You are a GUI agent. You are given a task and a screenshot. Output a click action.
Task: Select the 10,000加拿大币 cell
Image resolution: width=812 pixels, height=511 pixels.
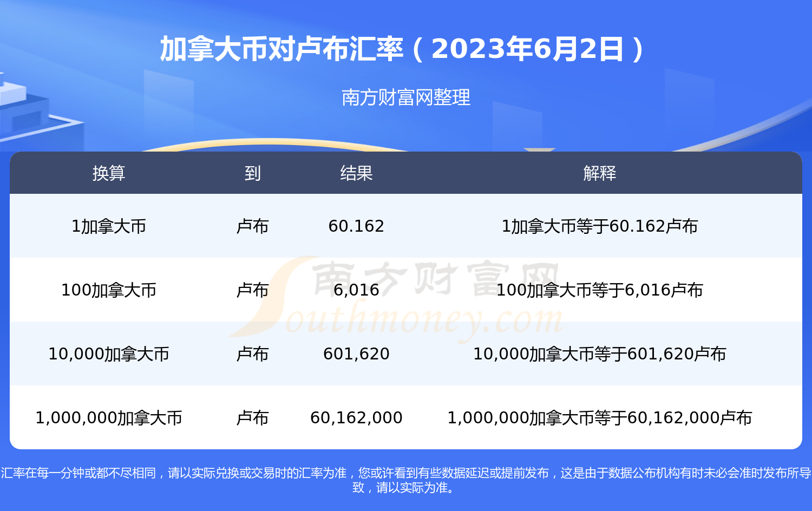(109, 354)
